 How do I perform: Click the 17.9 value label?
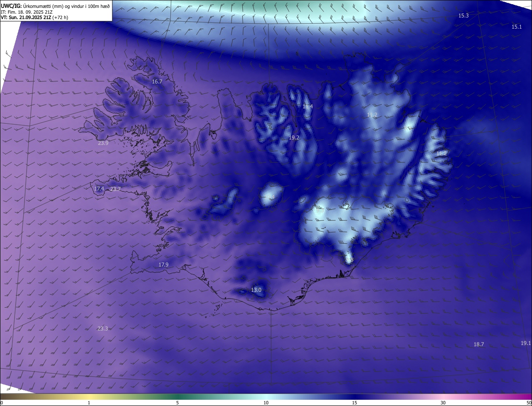point(164,265)
